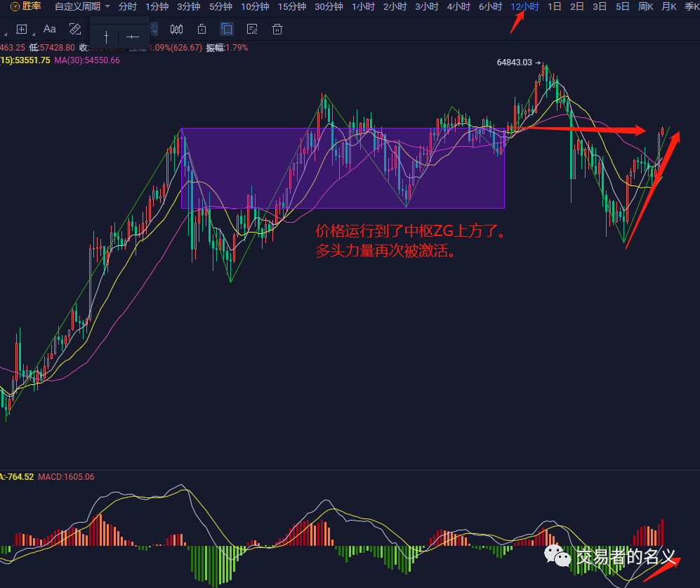Choose the horizontal line drawing option
Screen dimensions: 700x588
click(x=133, y=37)
